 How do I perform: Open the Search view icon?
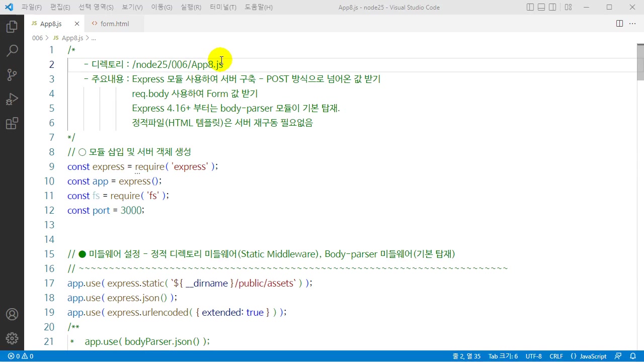[12, 51]
